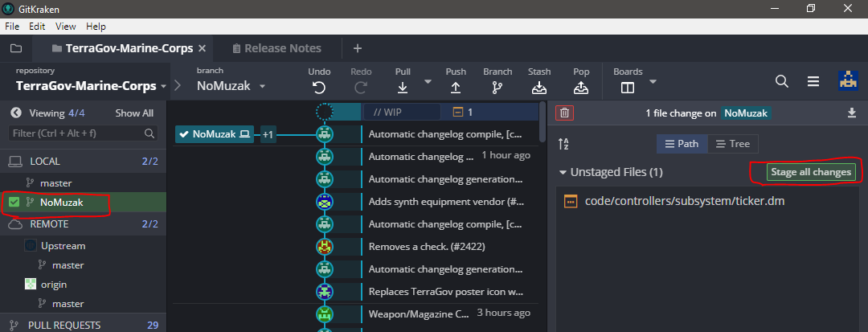Toggle the NoMuzak checked-out checkbox
868x332 pixels.
click(x=14, y=203)
